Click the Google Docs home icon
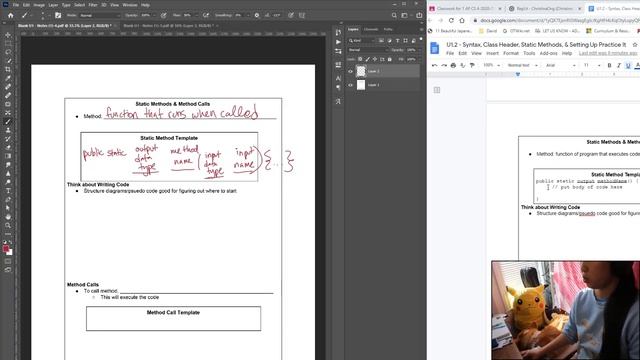The width and height of the screenshot is (640, 360). [435, 48]
